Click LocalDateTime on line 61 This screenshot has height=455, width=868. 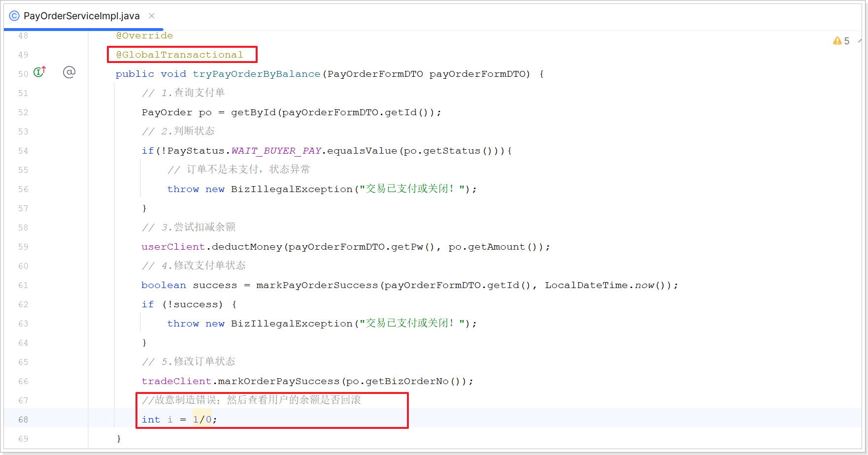click(x=586, y=285)
